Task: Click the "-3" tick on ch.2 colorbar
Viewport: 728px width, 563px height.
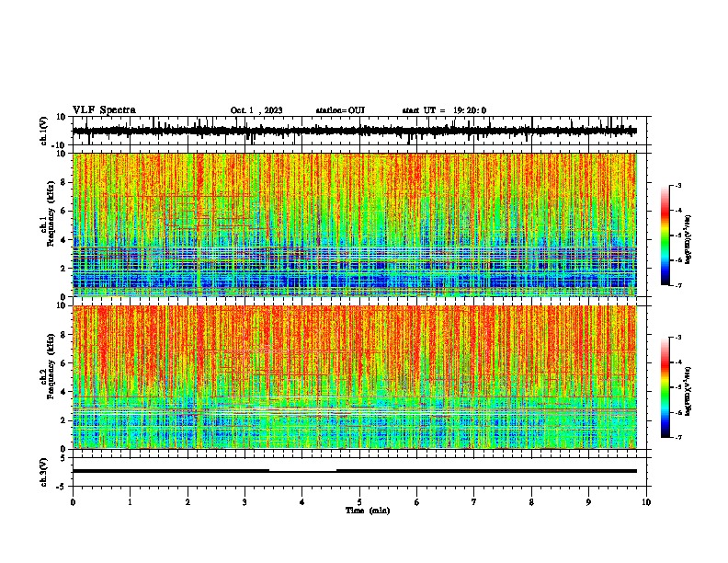Action: tap(677, 338)
